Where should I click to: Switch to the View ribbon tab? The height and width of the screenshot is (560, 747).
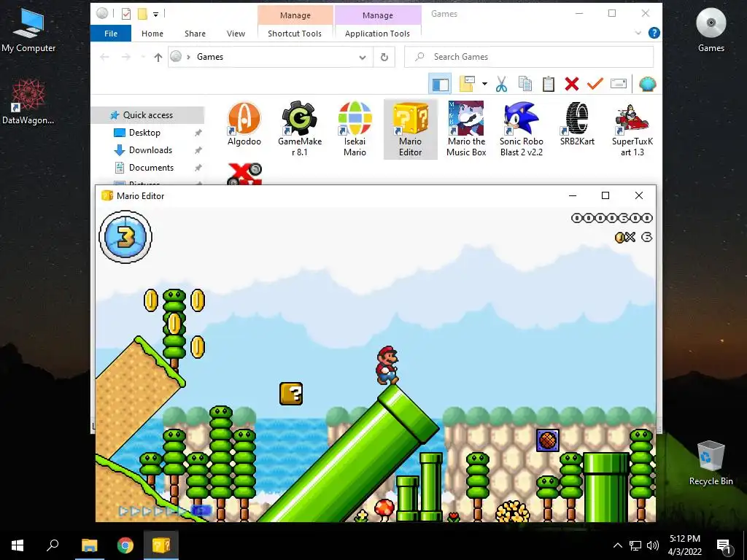tap(236, 34)
